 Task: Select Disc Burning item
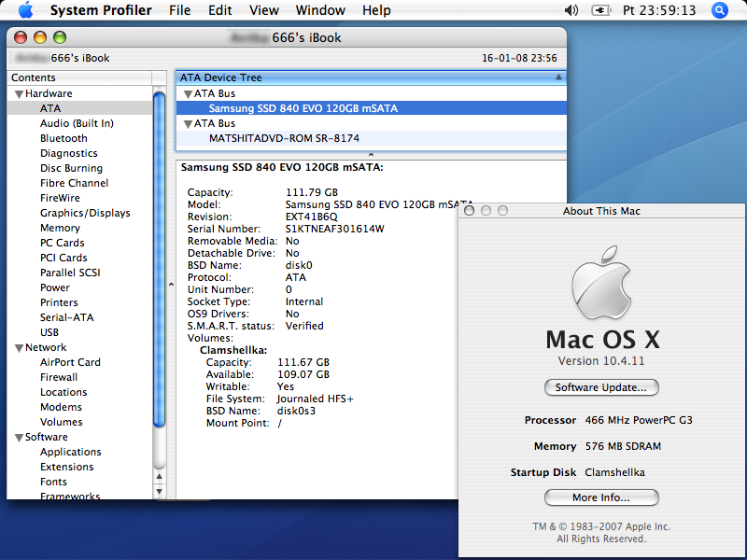tap(72, 168)
